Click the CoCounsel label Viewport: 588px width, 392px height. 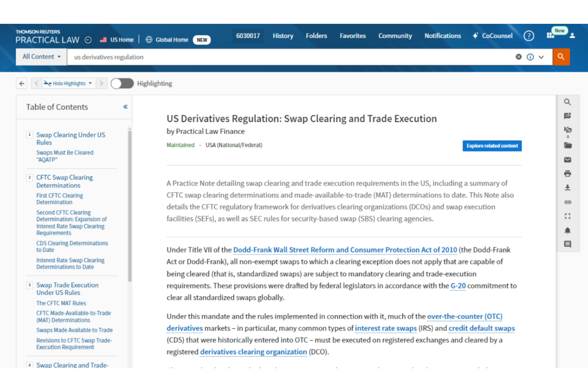(497, 36)
